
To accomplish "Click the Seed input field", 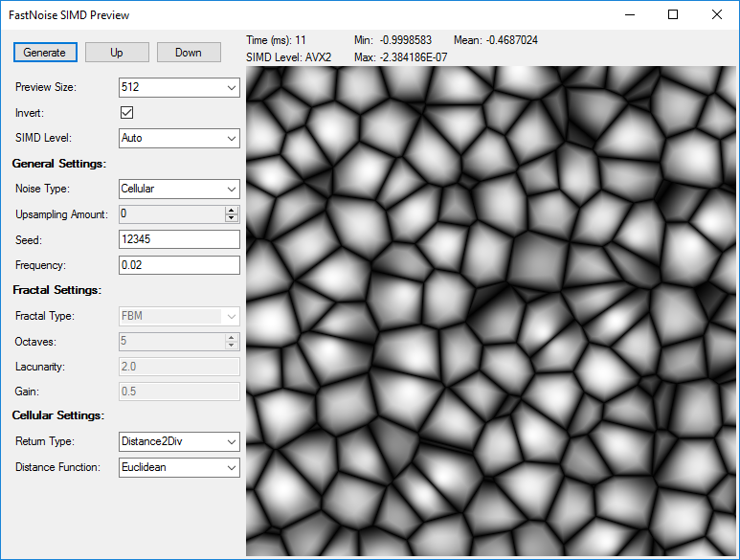I will pos(178,239).
